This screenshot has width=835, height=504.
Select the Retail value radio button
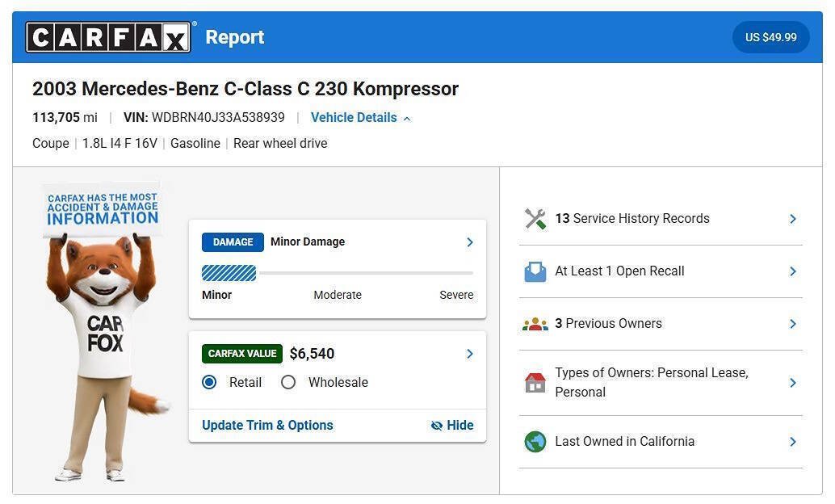[x=209, y=382]
